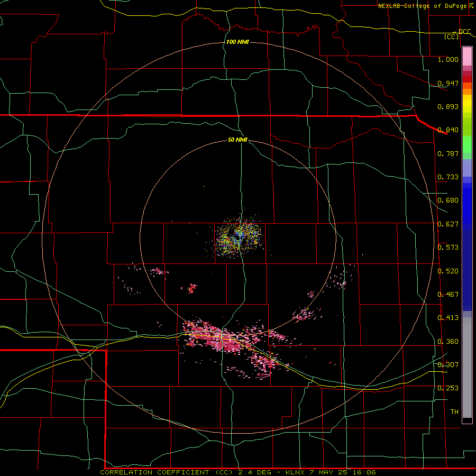Select the DCC label above the color scale
The image size is (476, 476).
tap(465, 31)
